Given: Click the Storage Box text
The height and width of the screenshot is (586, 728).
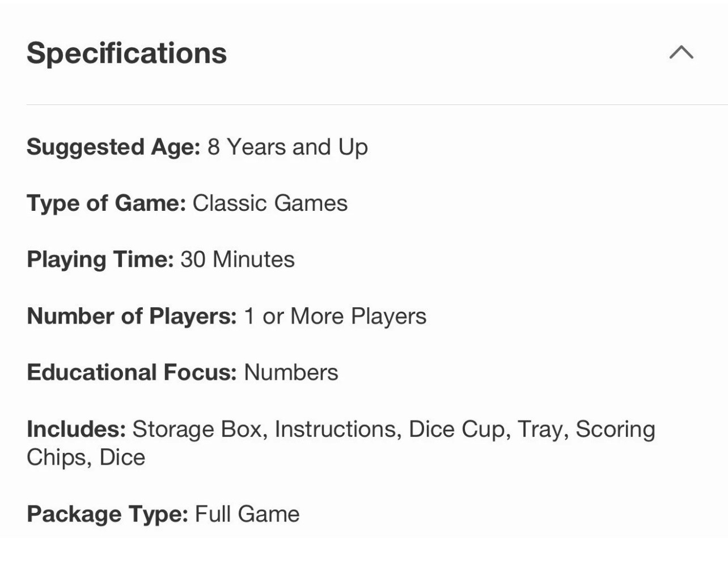Looking at the screenshot, I should [x=200, y=429].
